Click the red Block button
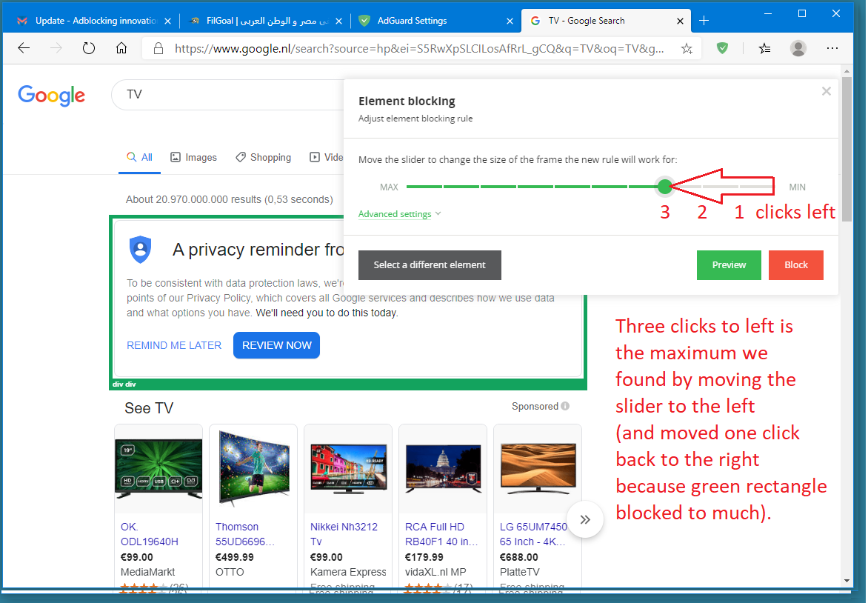 pyautogui.click(x=795, y=264)
